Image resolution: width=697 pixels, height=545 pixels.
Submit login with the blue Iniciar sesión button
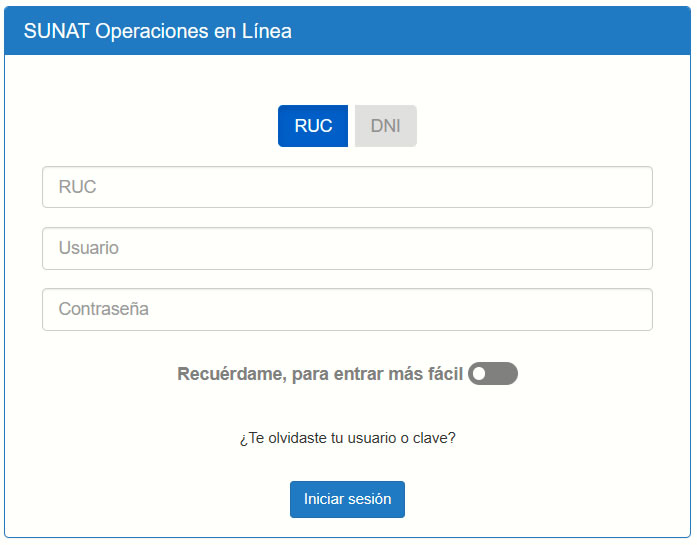347,499
